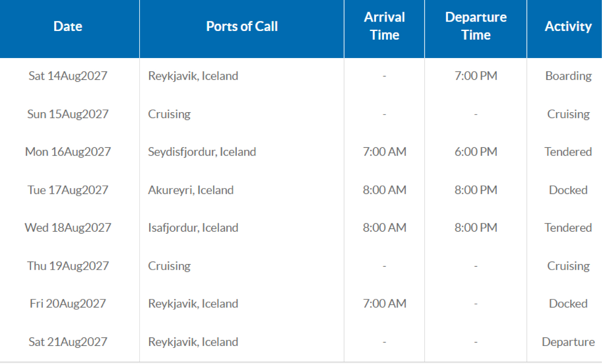The height and width of the screenshot is (364, 602).
Task: Click the 7:00 PM departure time
Action: point(476,76)
